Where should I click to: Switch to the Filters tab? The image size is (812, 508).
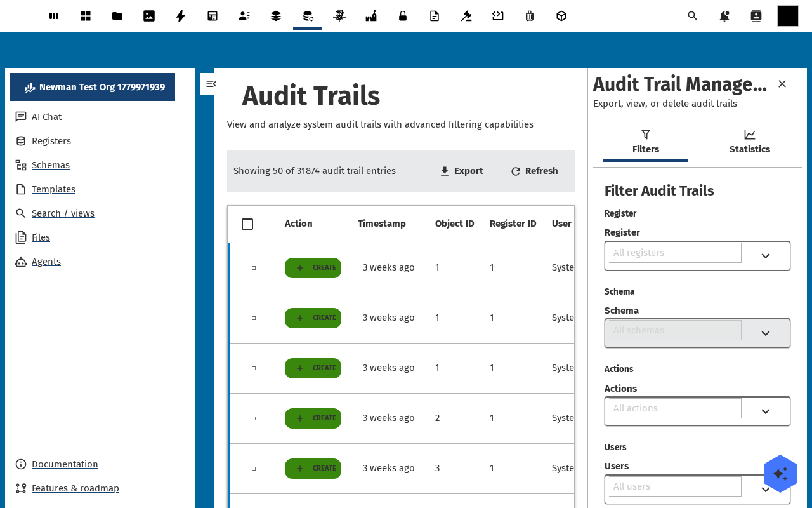coord(645,142)
